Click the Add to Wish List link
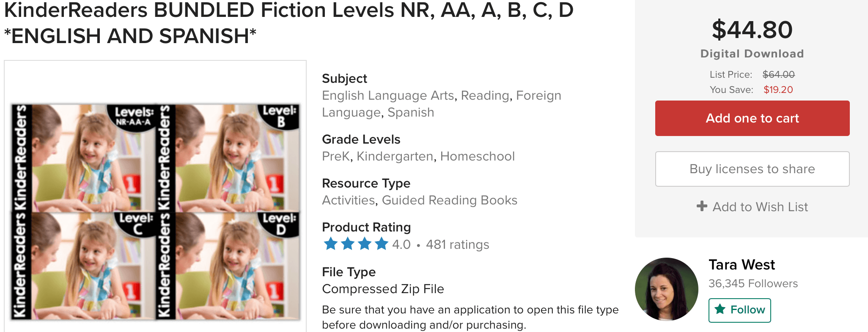The image size is (868, 332). click(760, 207)
